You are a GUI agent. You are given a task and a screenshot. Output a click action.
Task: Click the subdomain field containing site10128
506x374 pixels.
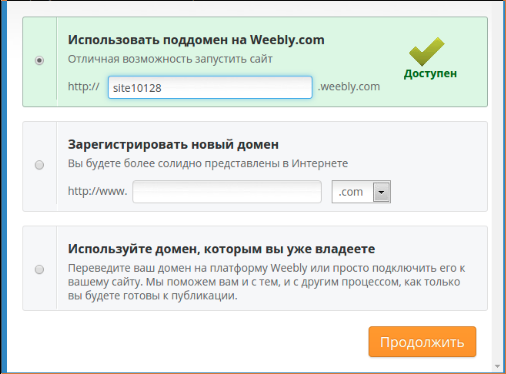(x=210, y=88)
